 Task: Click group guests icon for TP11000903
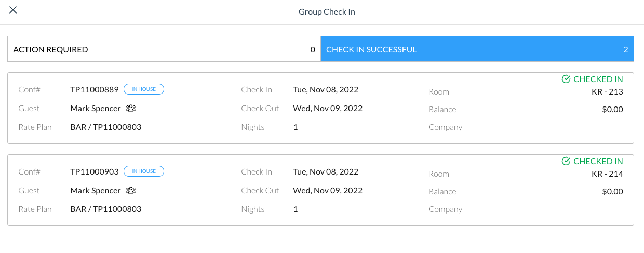click(x=131, y=191)
